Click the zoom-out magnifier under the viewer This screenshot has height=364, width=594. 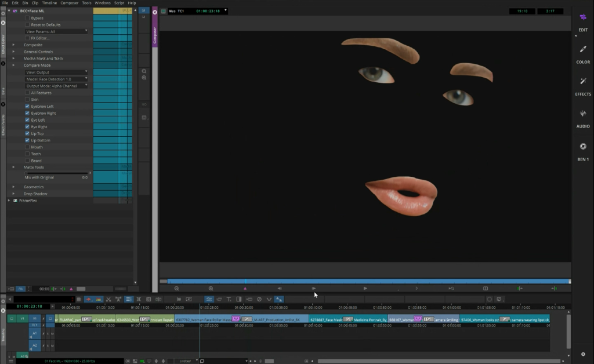tap(176, 288)
